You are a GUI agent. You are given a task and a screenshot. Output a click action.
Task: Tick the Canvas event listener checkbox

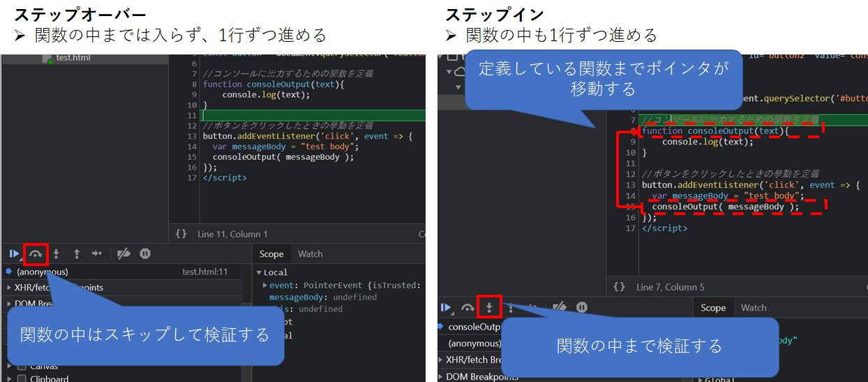click(21, 367)
